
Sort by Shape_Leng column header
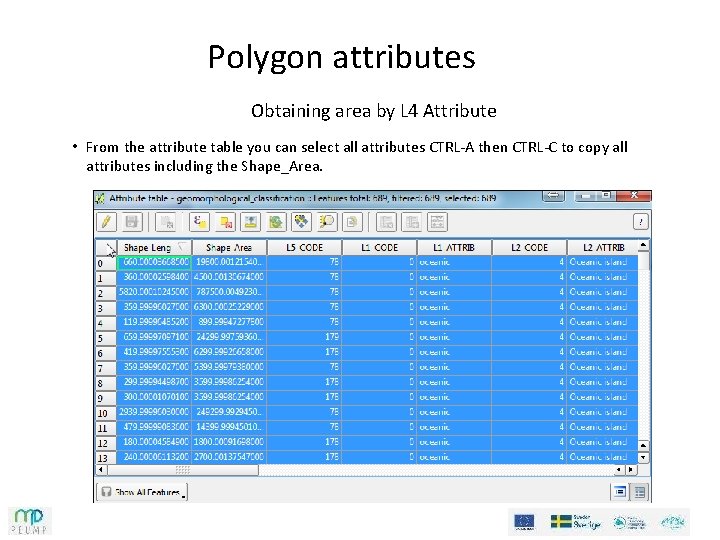tap(154, 248)
